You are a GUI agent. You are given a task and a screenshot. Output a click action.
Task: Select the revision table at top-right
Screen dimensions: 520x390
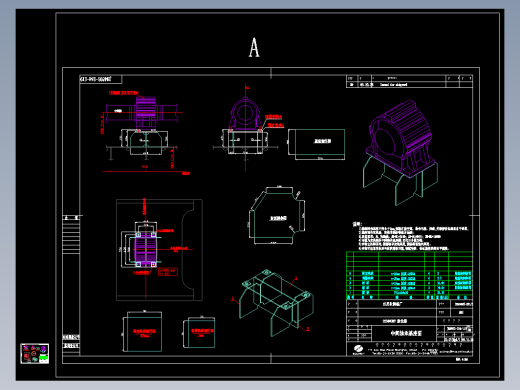409,81
